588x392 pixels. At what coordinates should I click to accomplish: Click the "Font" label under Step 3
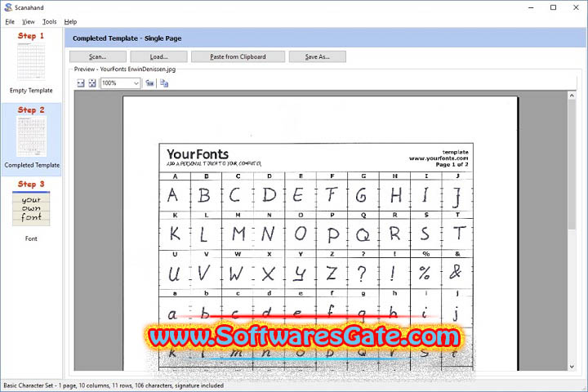[31, 238]
